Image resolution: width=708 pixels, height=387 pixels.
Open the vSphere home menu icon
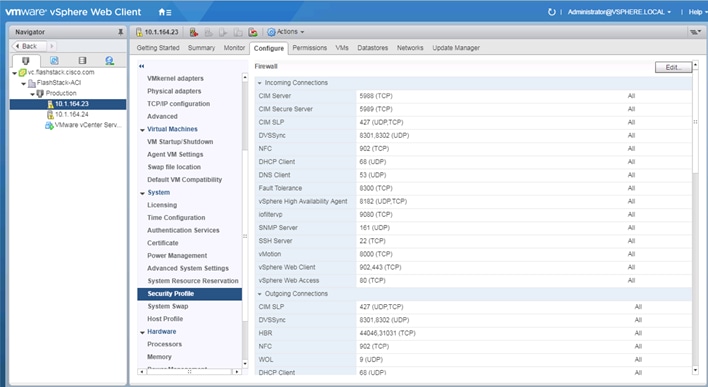(x=165, y=12)
